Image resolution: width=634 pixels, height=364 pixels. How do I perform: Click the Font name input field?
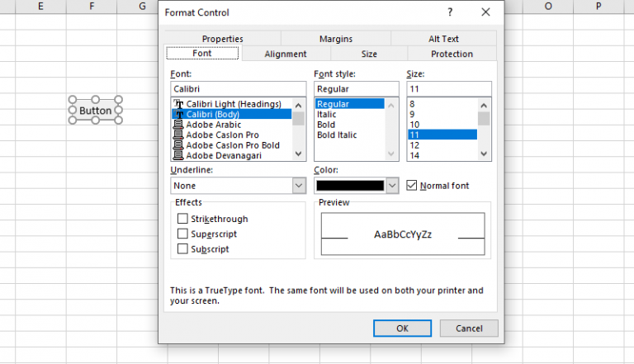pos(238,88)
